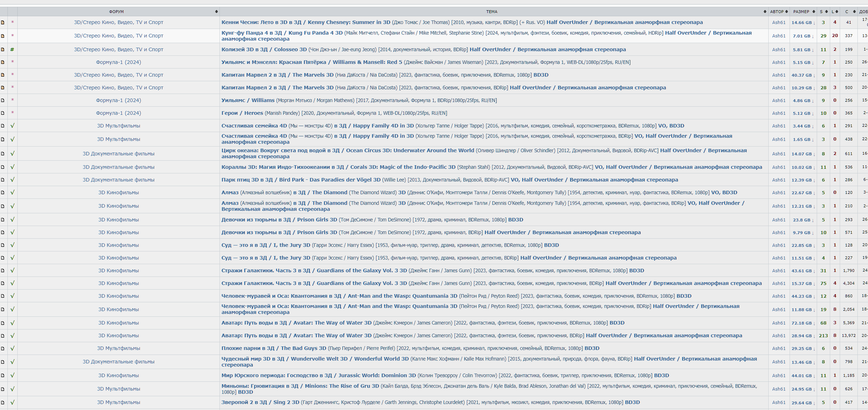Click green hash status icon in Colosseo row
868x410 pixels.
(x=12, y=49)
